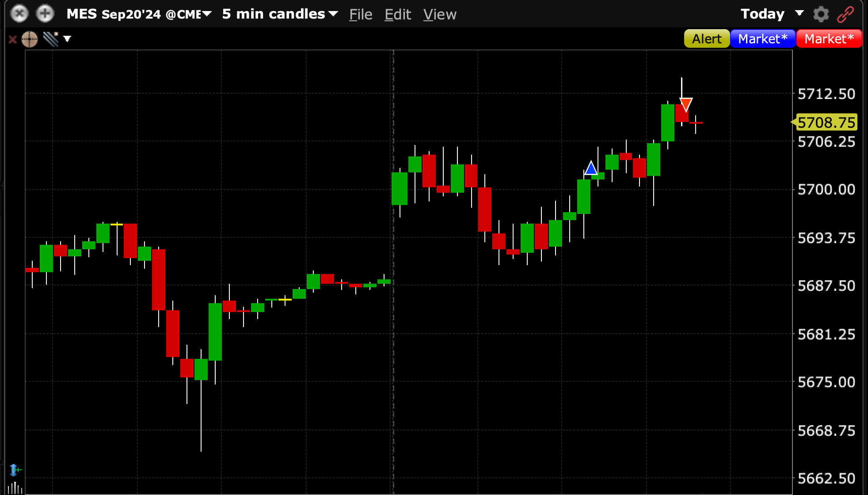Image resolution: width=868 pixels, height=495 pixels.
Task: Click the blue vertical scale icon with green plus
Action: tap(15, 469)
